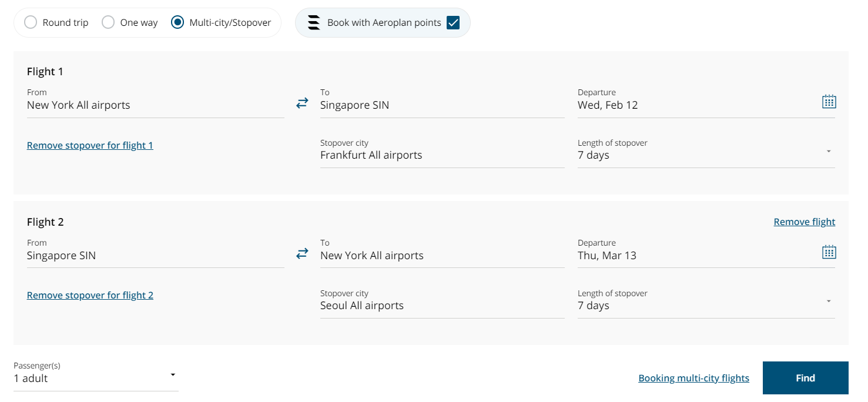This screenshot has width=868, height=402.
Task: Swap origin and destination for Flight 2
Action: tap(302, 253)
